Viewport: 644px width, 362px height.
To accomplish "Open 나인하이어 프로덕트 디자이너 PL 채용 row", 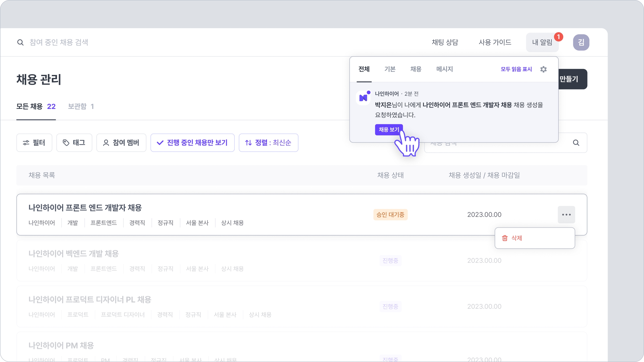I will pyautogui.click(x=302, y=306).
